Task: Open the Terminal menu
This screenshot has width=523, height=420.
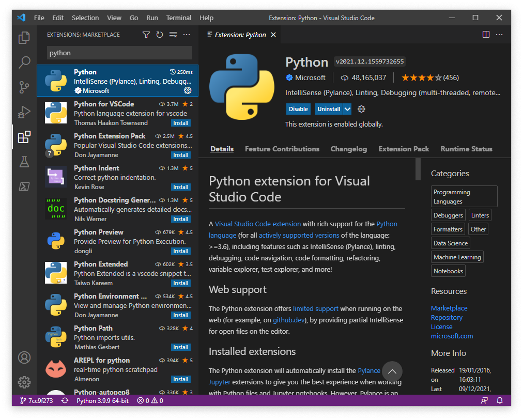Action: (179, 18)
